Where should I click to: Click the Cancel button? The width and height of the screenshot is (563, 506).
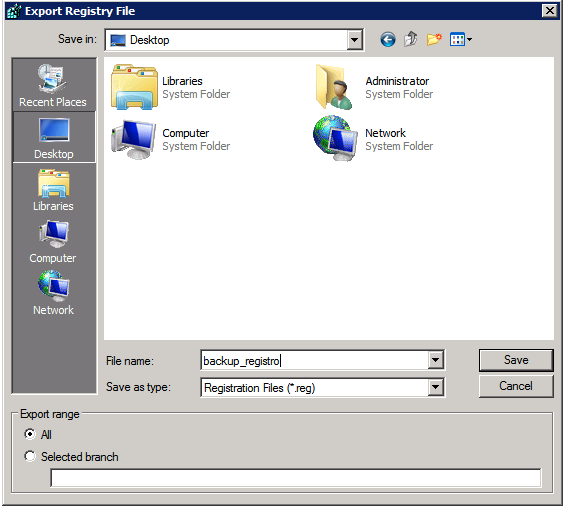pyautogui.click(x=516, y=386)
